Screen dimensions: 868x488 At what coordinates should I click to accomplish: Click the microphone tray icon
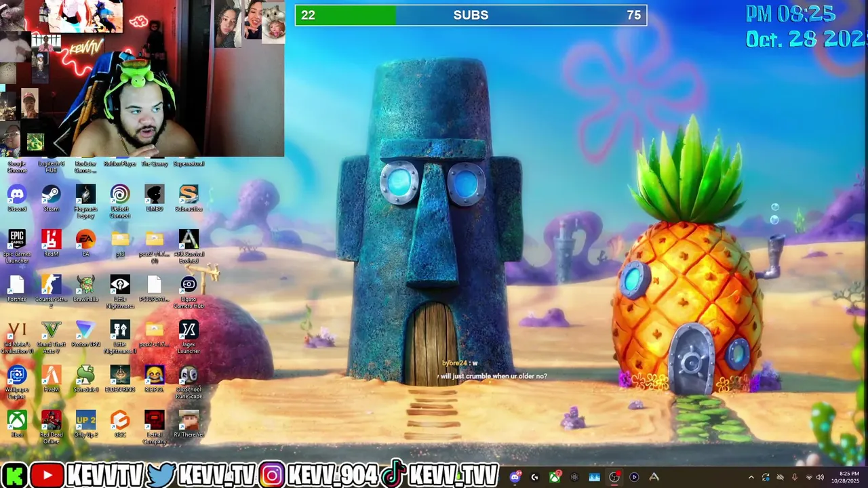(x=794, y=477)
